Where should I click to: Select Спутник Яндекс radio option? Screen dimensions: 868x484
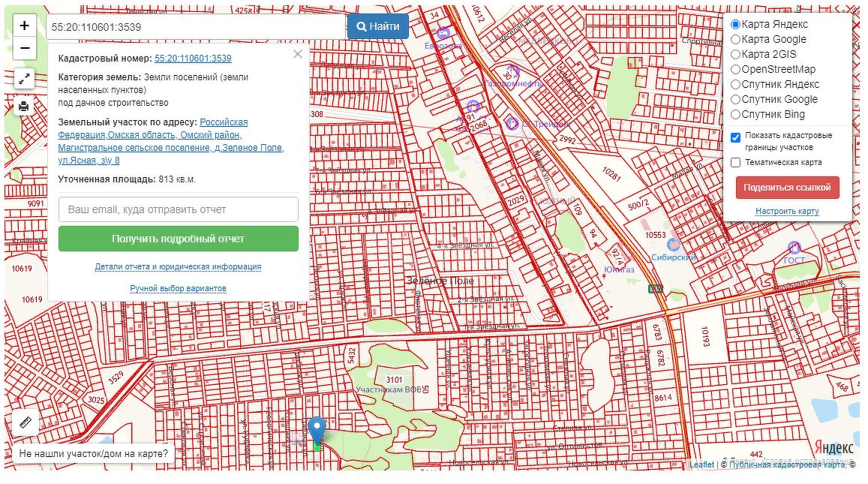coord(735,84)
